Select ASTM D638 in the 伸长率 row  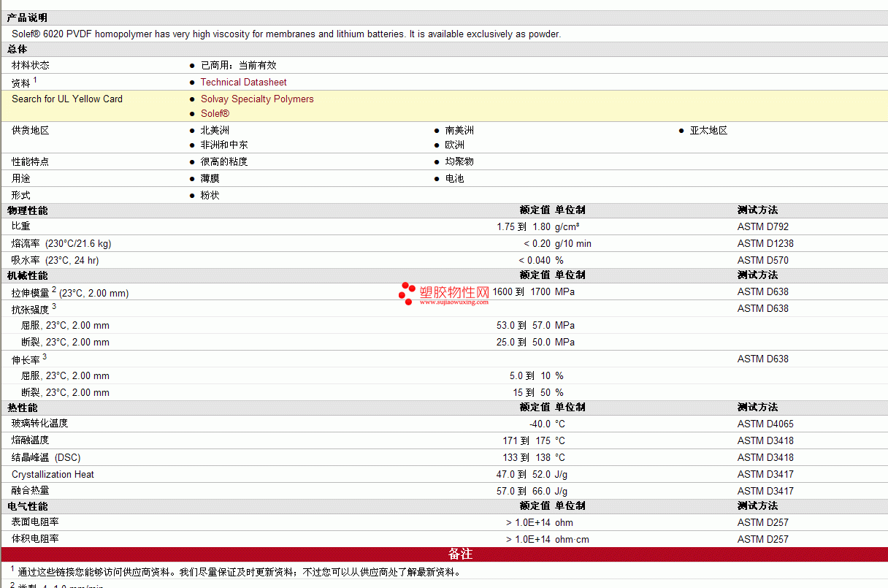coord(763,359)
